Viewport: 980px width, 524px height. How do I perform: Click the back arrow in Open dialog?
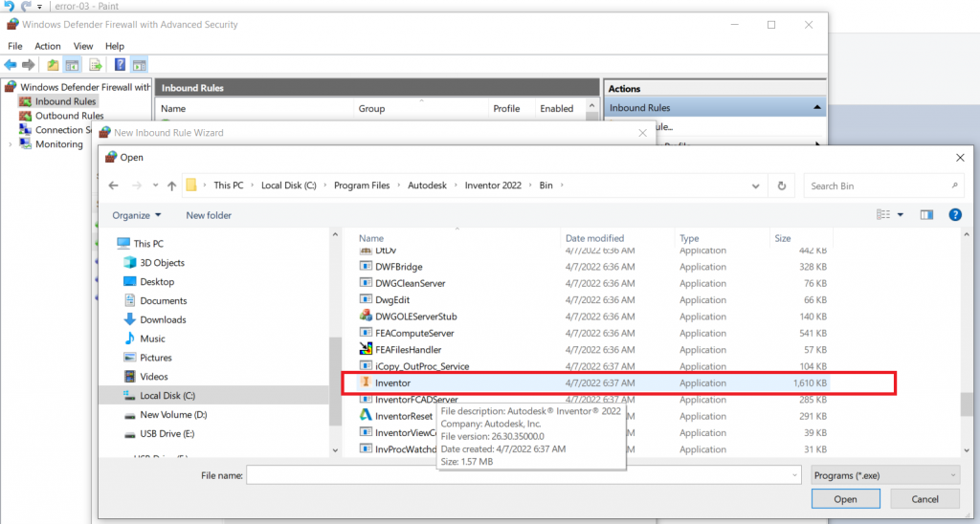(x=114, y=186)
